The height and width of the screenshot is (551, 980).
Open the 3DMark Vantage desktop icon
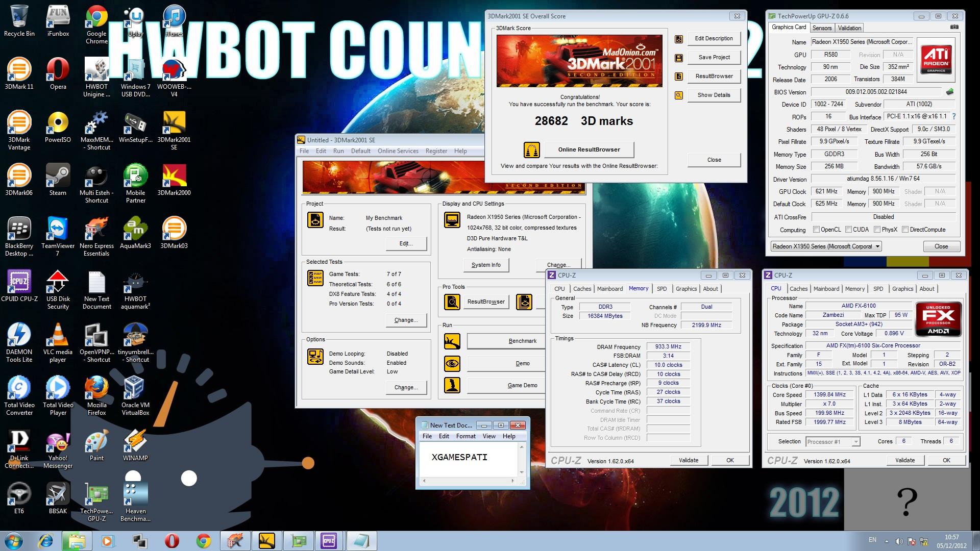click(x=19, y=130)
